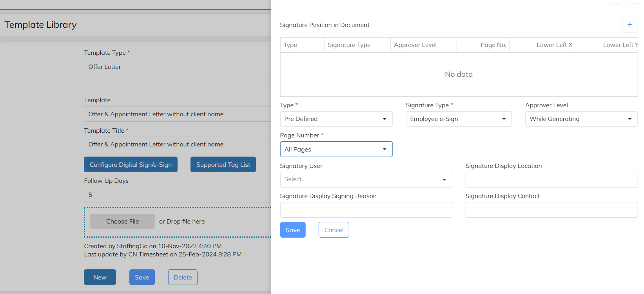
Task: Click the Template Title input field
Action: coord(177,144)
